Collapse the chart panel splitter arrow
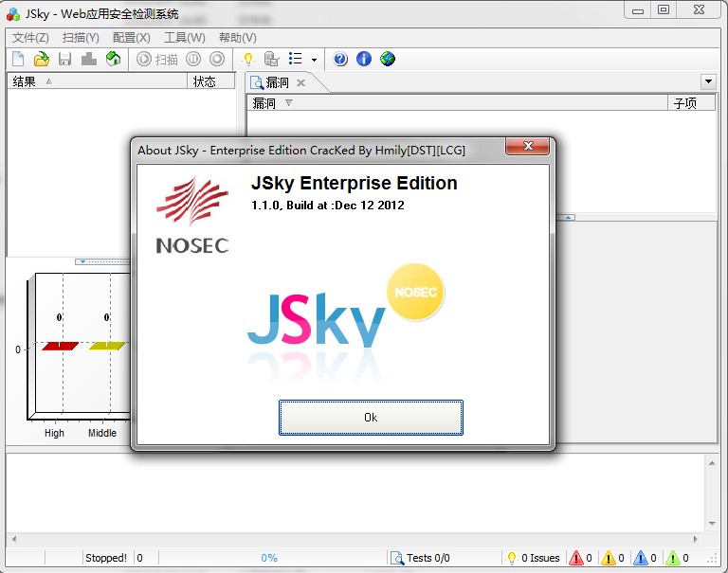This screenshot has width=728, height=573. [82, 261]
